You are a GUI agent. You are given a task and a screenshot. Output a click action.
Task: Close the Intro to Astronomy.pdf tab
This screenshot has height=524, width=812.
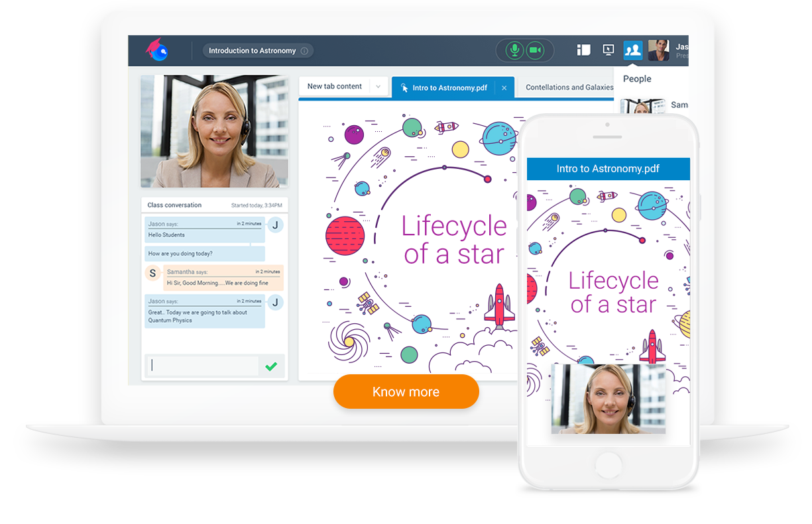tap(504, 87)
